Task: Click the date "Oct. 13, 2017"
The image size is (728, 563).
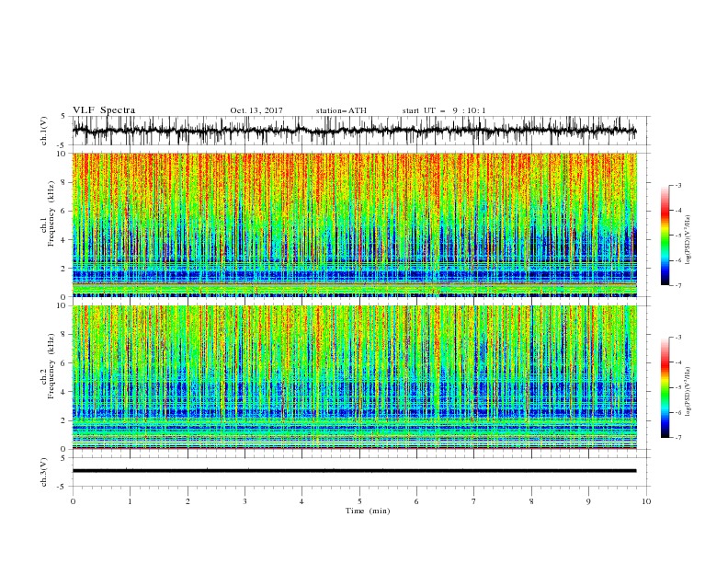Action: click(x=256, y=110)
